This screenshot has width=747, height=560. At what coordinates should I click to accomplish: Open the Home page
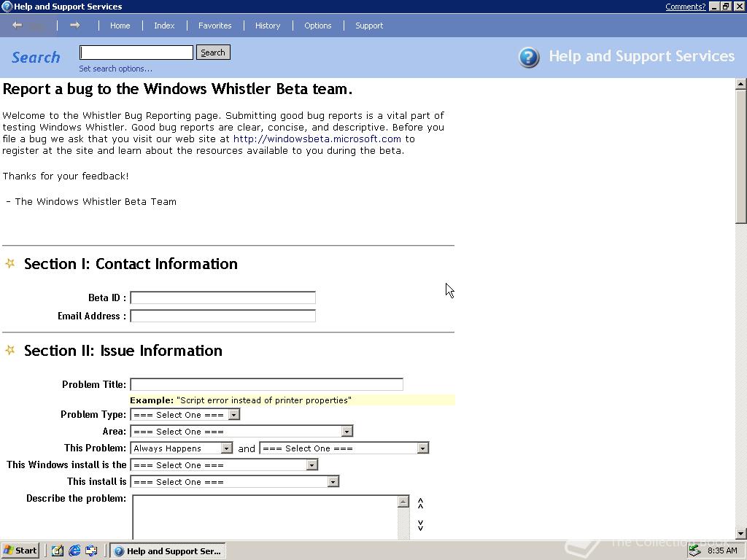point(120,26)
